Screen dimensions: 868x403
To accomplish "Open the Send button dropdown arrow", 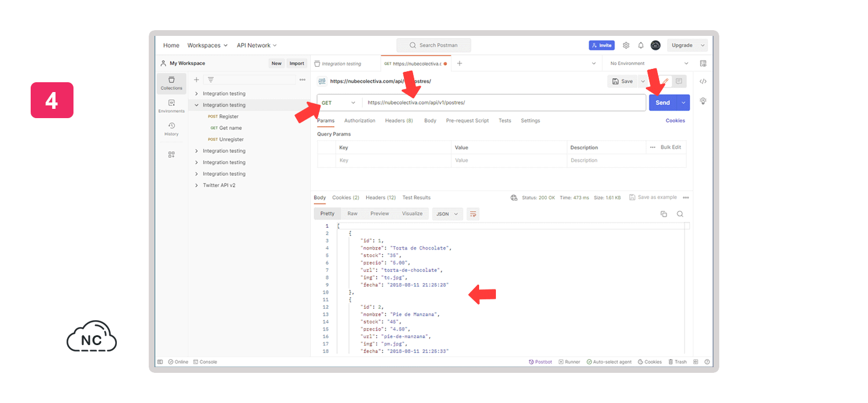I will coord(683,102).
